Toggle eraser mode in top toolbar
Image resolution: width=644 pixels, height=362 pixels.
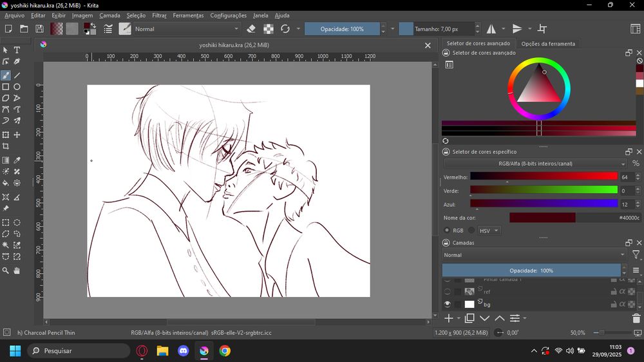(251, 29)
